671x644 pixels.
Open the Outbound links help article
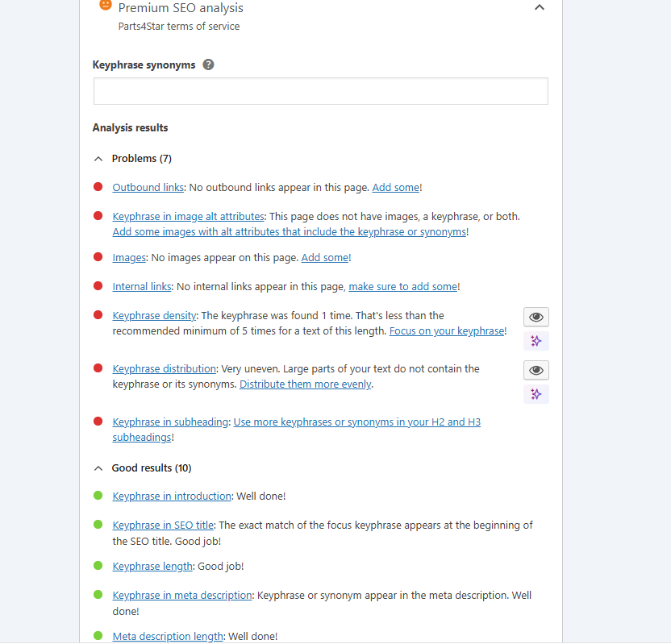148,187
